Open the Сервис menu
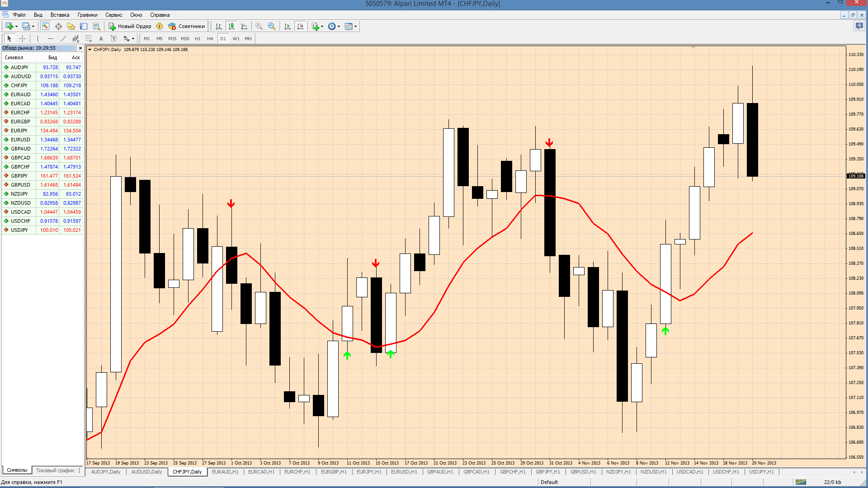868x488 pixels. pyautogui.click(x=114, y=15)
